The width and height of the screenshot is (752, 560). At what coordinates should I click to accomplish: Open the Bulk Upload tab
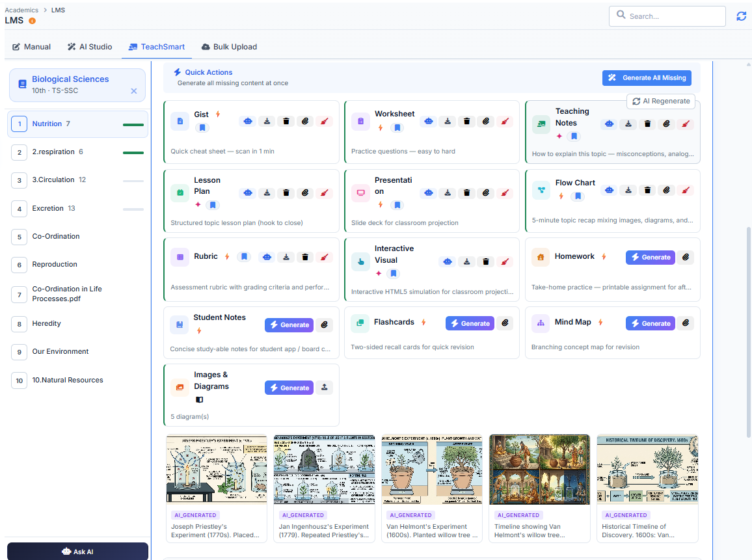229,47
